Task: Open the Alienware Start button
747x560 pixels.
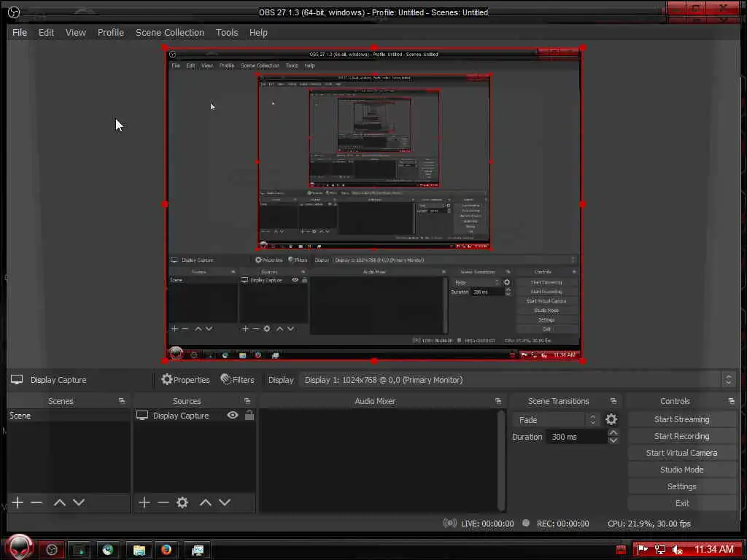Action: [x=19, y=547]
